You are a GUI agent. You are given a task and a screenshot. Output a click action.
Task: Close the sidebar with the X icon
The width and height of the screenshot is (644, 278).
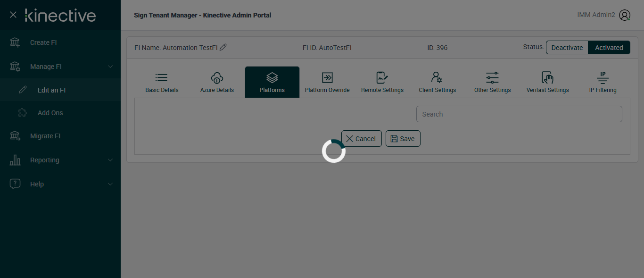click(x=13, y=15)
